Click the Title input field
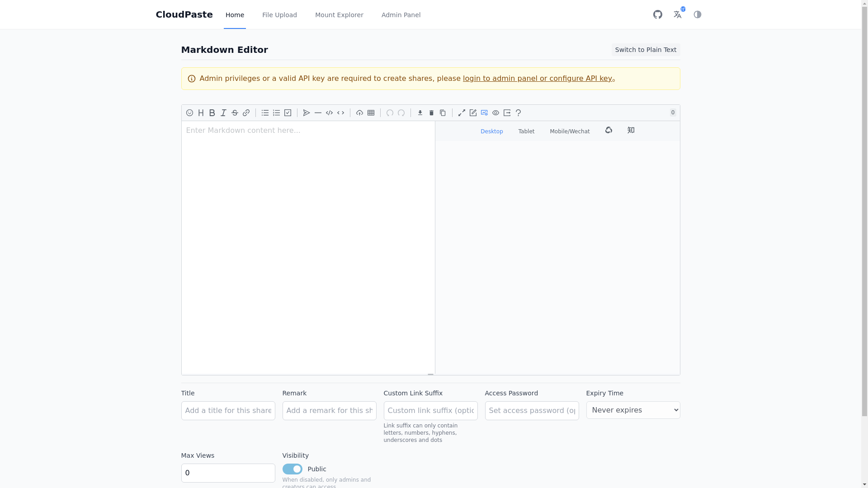This screenshot has height=488, width=868. (228, 411)
